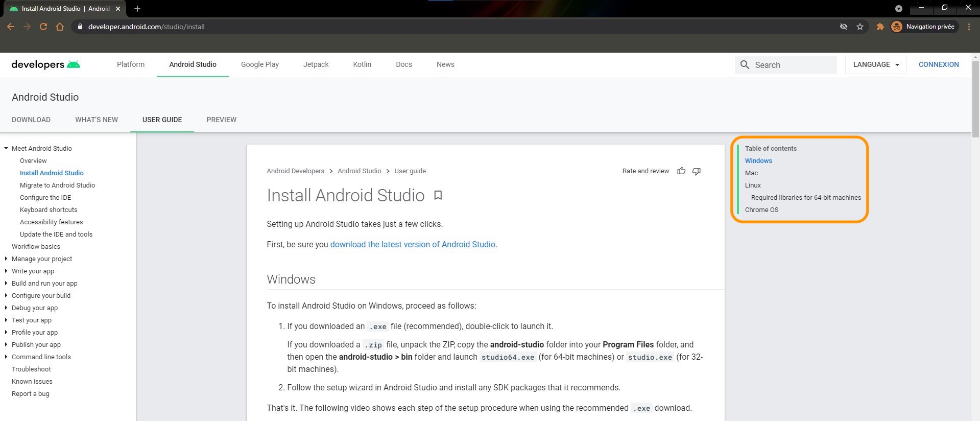
Task: Click download the latest version link
Action: (x=413, y=244)
